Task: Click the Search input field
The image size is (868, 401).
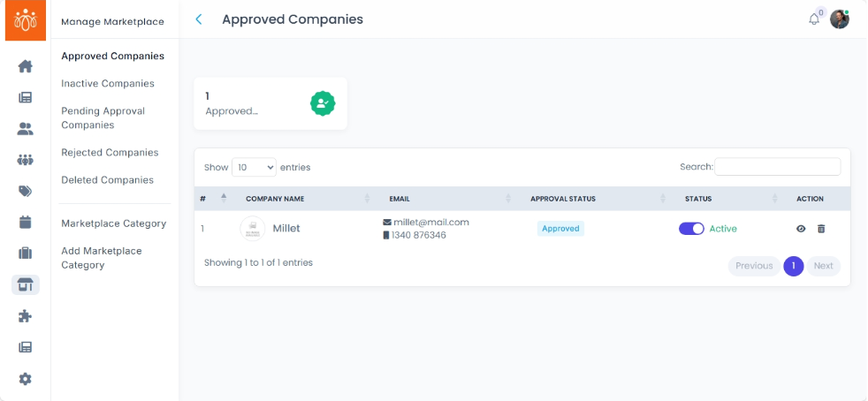Action: coord(777,167)
